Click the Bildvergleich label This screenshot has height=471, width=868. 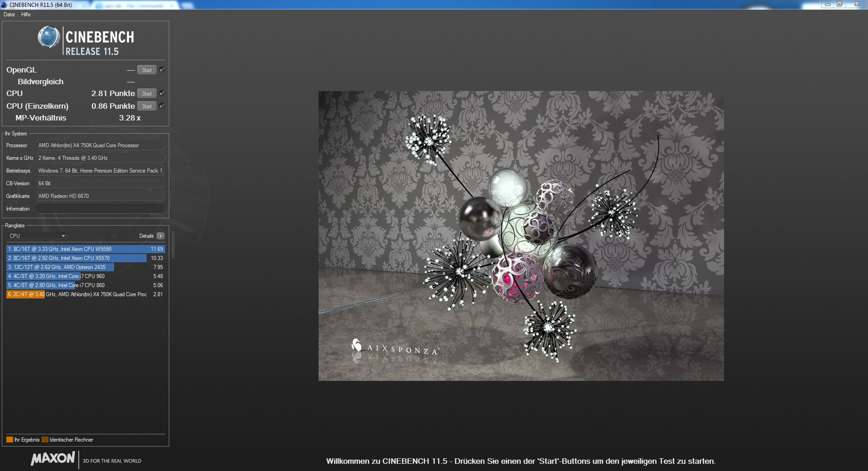pyautogui.click(x=41, y=82)
